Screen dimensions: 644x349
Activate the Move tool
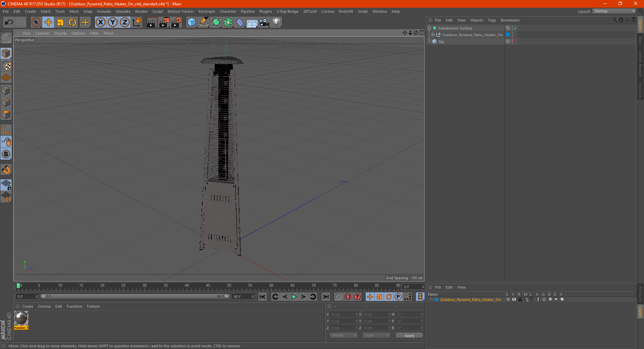tap(48, 22)
